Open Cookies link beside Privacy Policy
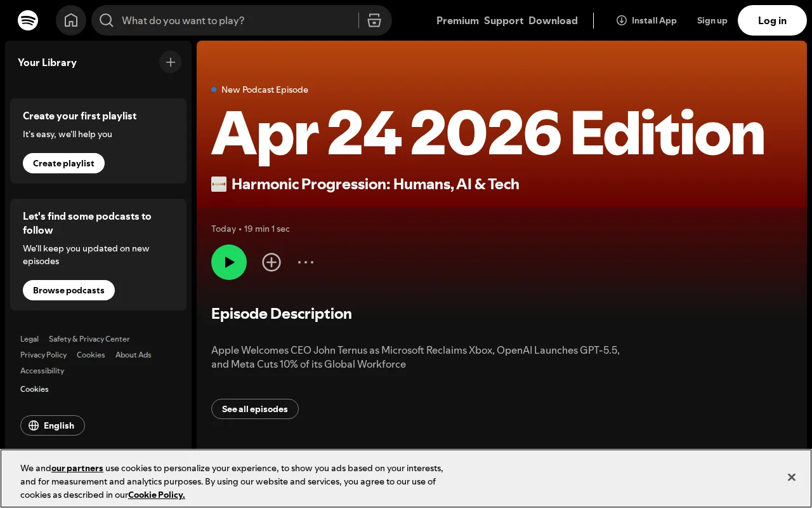 pyautogui.click(x=91, y=355)
